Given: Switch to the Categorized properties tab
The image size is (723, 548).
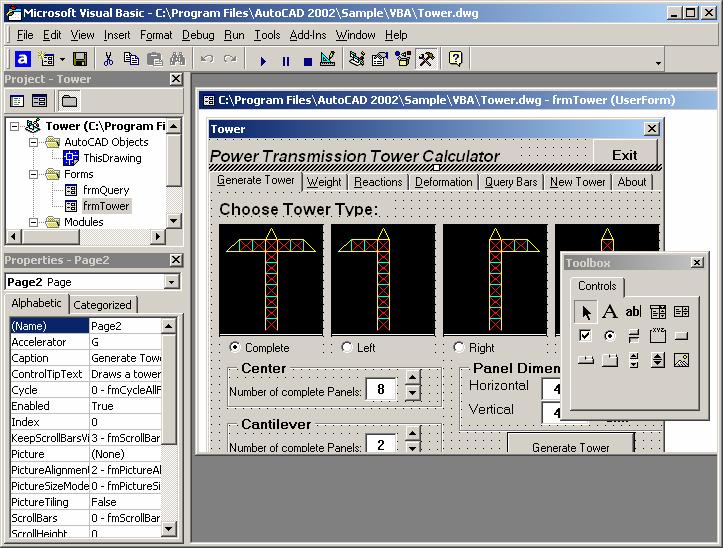Looking at the screenshot, I should 102,305.
